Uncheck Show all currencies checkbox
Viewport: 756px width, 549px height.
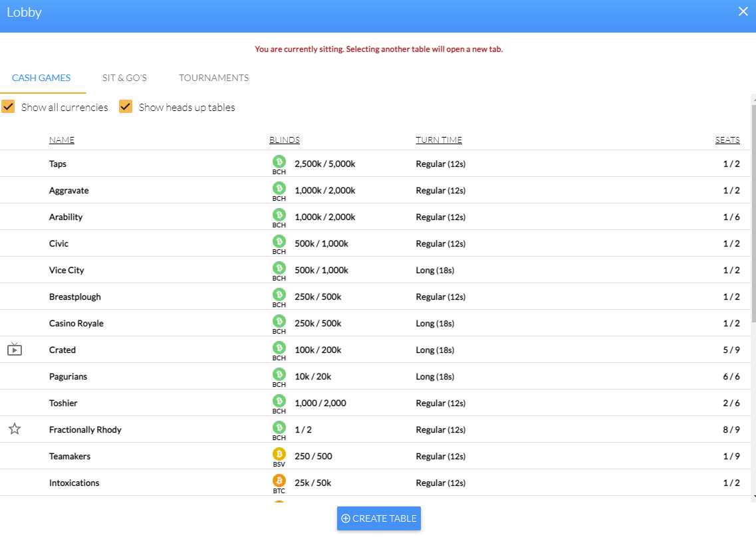[8, 106]
